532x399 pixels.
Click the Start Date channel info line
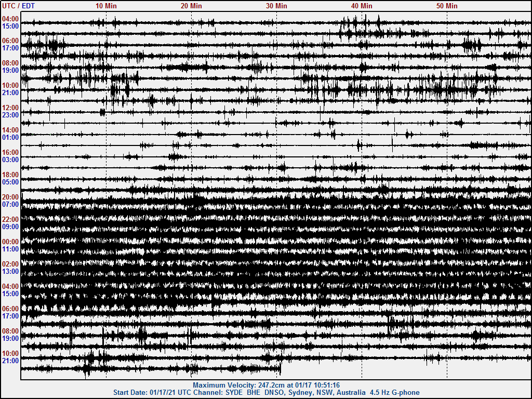pyautogui.click(x=266, y=392)
